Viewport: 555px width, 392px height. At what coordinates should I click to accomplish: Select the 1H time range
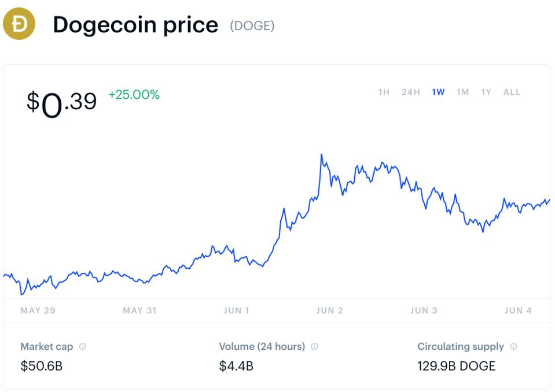(384, 93)
